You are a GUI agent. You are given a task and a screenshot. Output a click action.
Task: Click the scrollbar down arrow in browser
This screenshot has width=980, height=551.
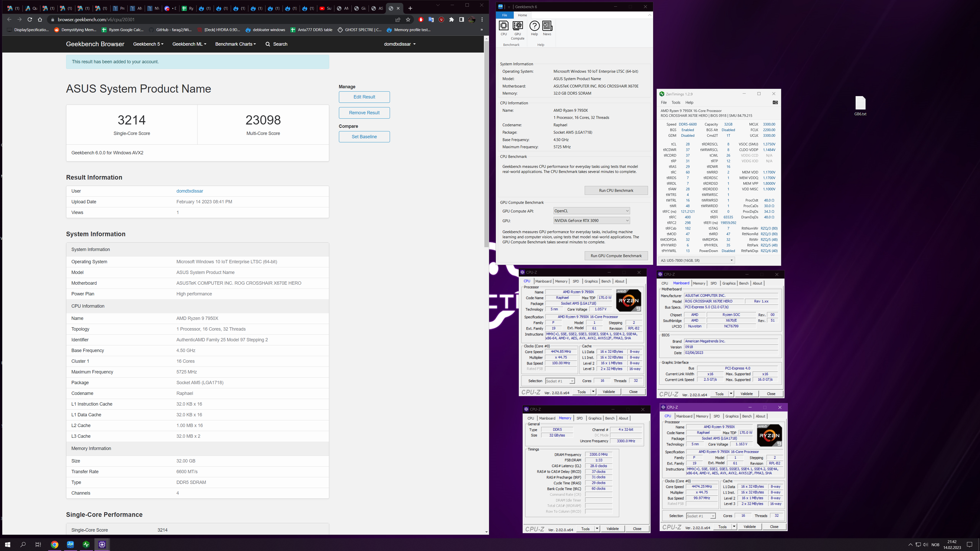[486, 532]
